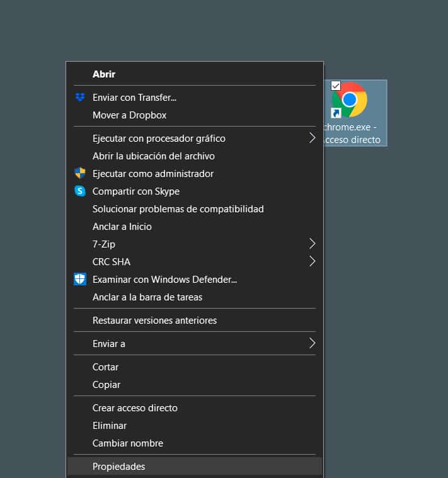Expand the Enviar a submenu arrow
This screenshot has width=448, height=478.
tap(312, 343)
